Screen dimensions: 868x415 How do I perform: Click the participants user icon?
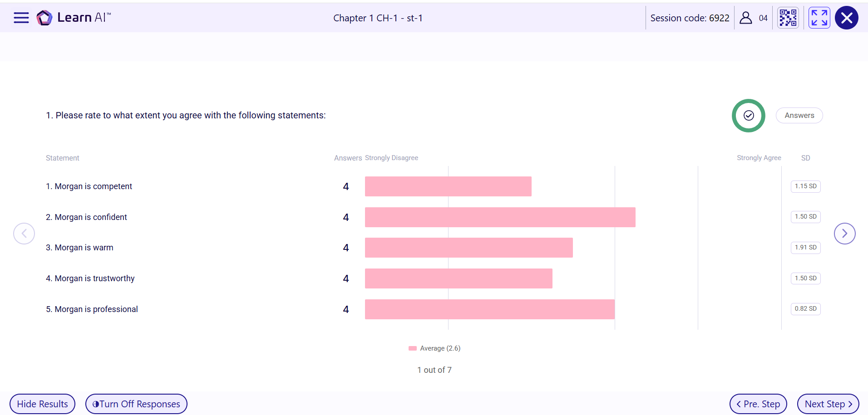745,18
